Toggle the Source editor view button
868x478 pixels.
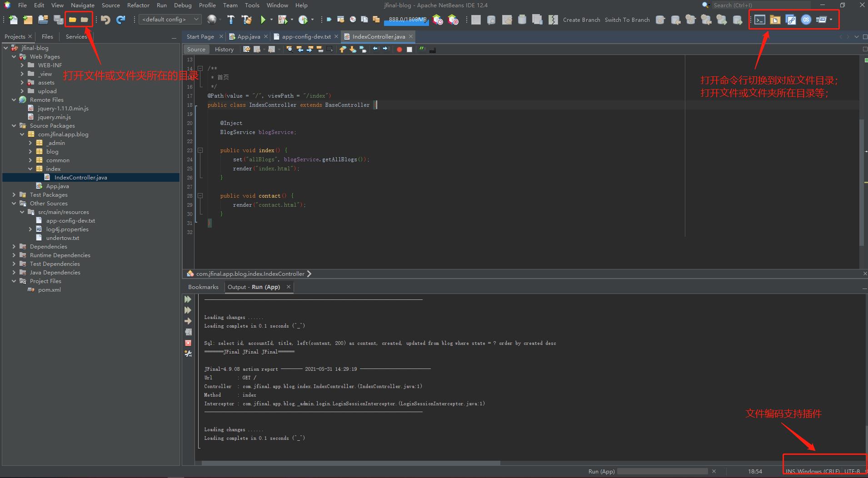[x=196, y=49]
